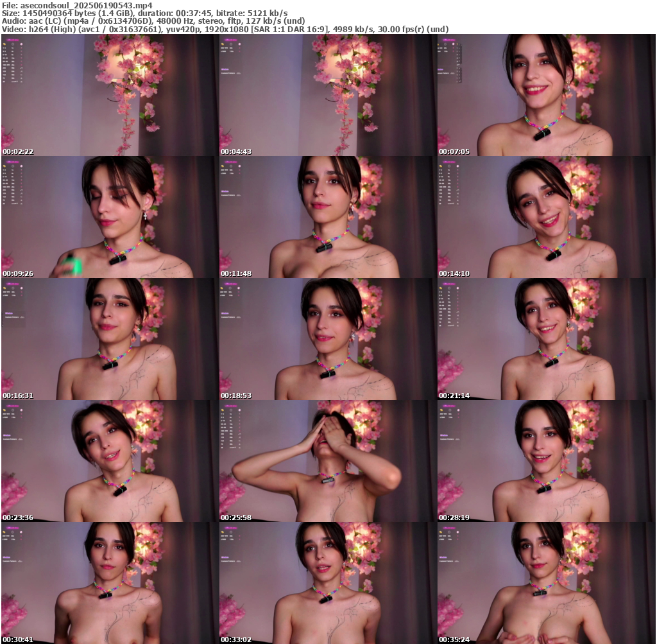Click the '00:09:26' timestamp label
Screen dimensions: 657x644
coord(18,274)
